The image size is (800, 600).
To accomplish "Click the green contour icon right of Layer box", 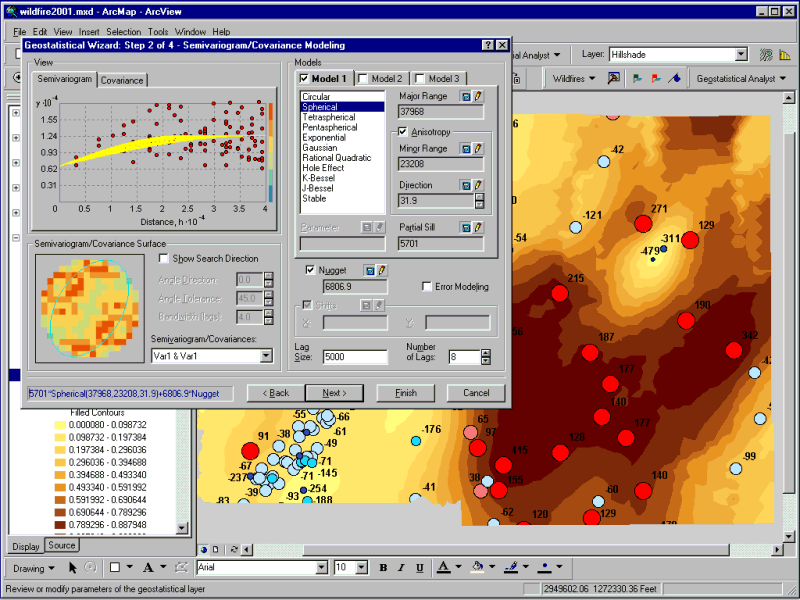I will pyautogui.click(x=766, y=55).
